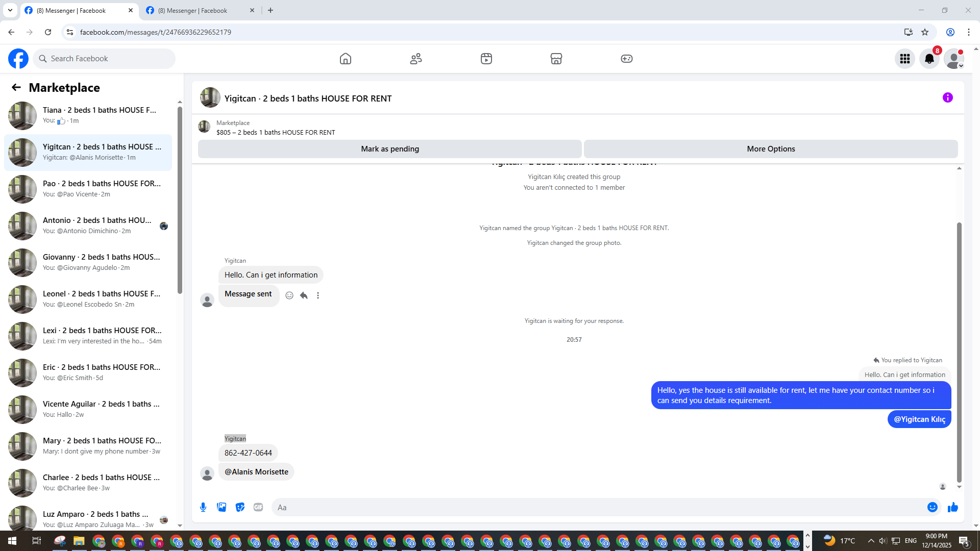This screenshot has width=980, height=551.
Task: Open the Facebook Home icon
Action: (346, 59)
